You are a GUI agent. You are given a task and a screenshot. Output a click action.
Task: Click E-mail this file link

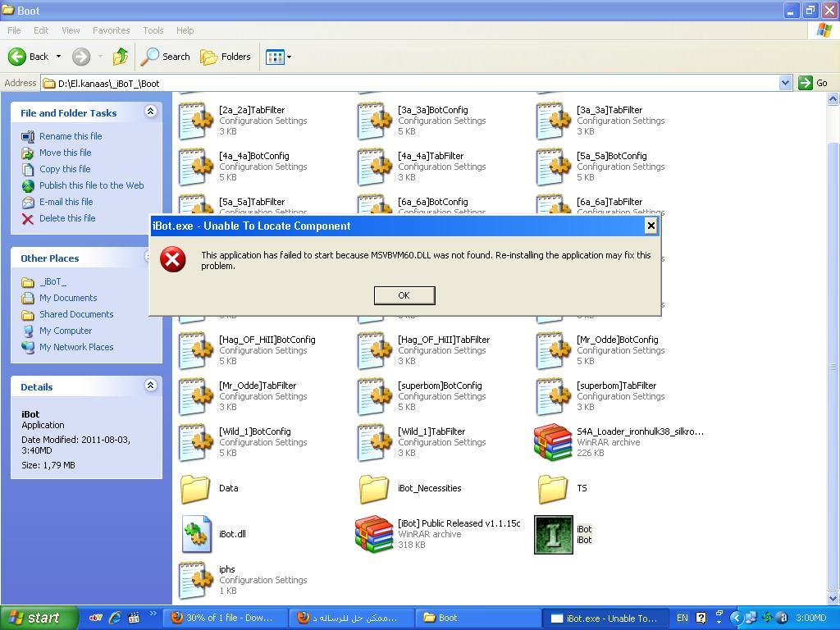coord(66,202)
